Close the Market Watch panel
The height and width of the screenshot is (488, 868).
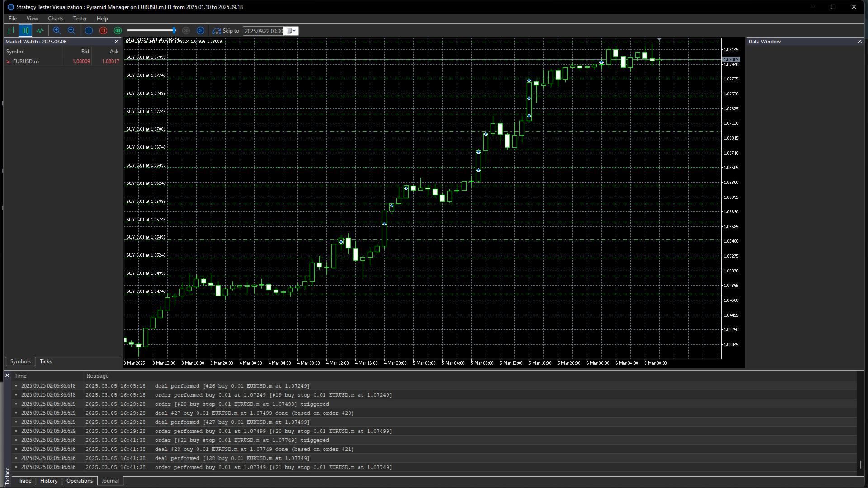[x=117, y=42]
